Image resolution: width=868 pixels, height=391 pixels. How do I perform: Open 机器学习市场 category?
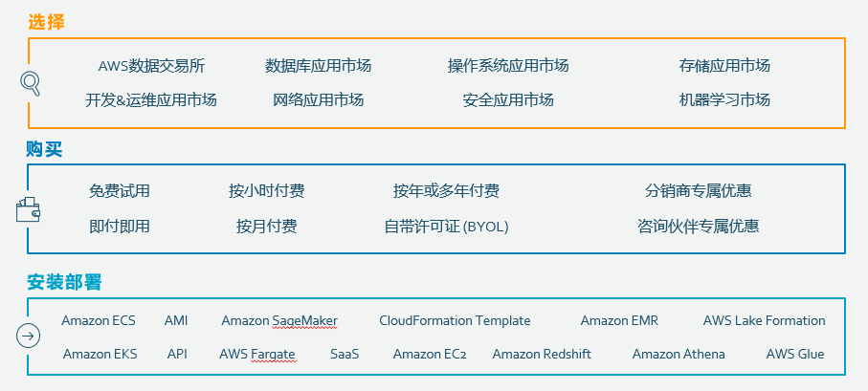point(724,99)
